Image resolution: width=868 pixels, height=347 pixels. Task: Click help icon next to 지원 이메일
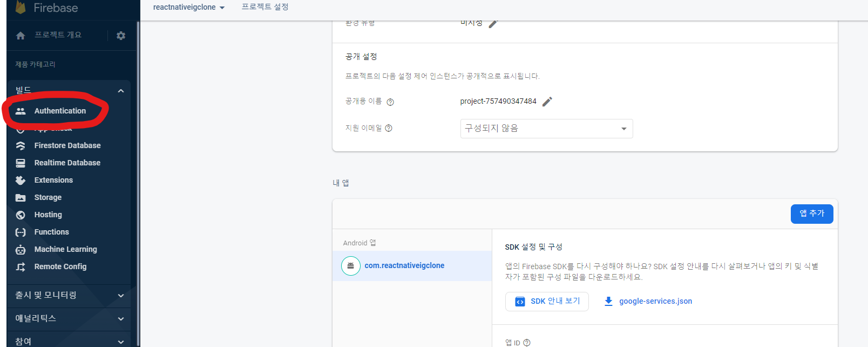(x=389, y=128)
